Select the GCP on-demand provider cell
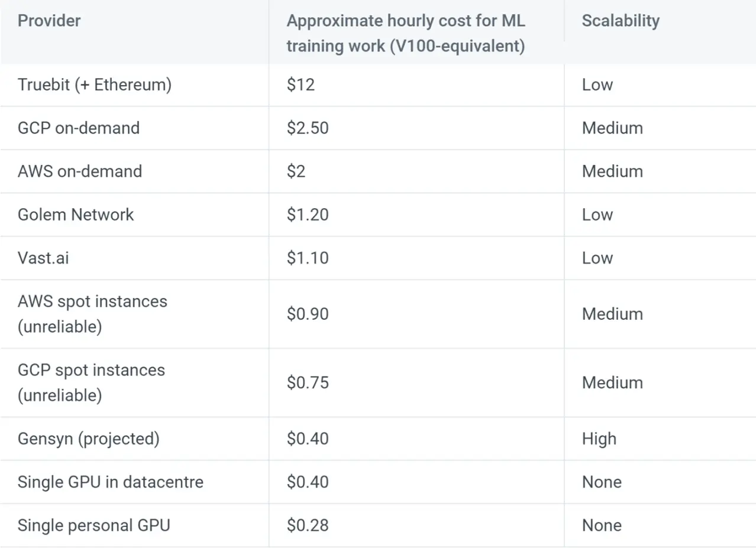The image size is (756, 548). (x=79, y=128)
